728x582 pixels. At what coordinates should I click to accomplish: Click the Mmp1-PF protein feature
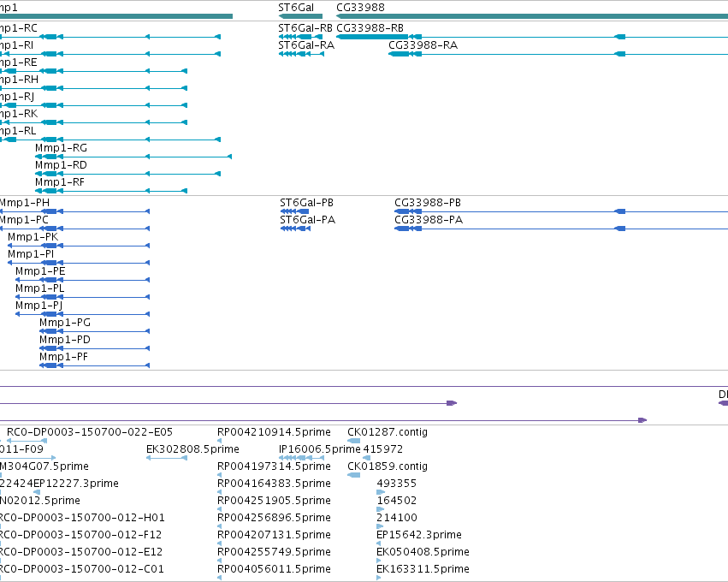click(x=95, y=365)
